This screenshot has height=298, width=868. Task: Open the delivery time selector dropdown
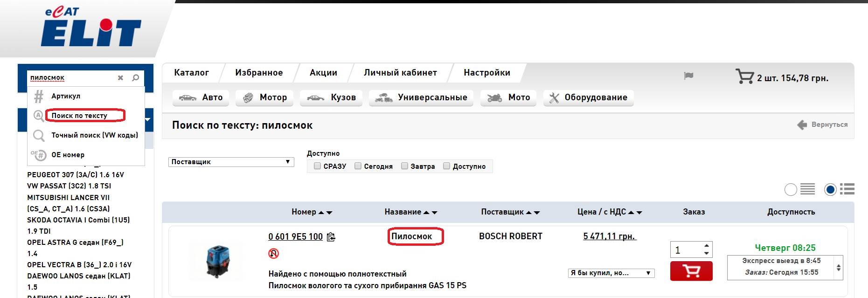(838, 267)
